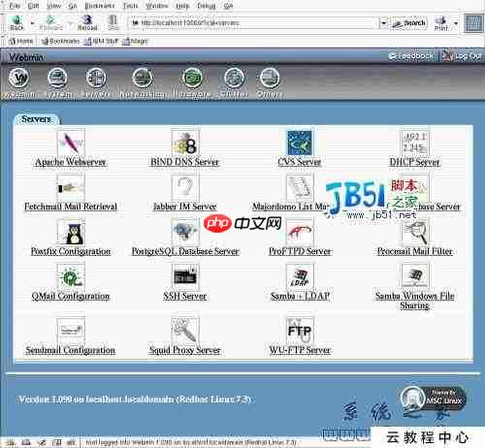The image size is (485, 448).
Task: Open the Webmin category icon
Action: click(19, 78)
